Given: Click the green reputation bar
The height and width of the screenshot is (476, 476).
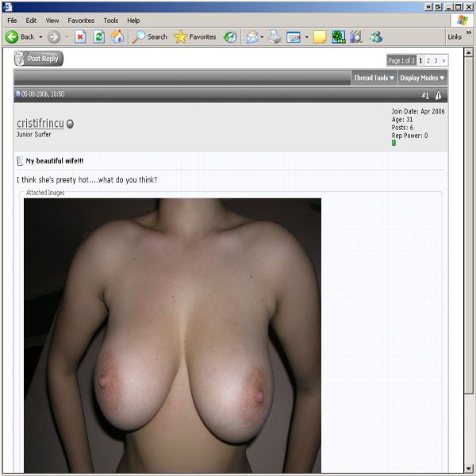Looking at the screenshot, I should (393, 144).
